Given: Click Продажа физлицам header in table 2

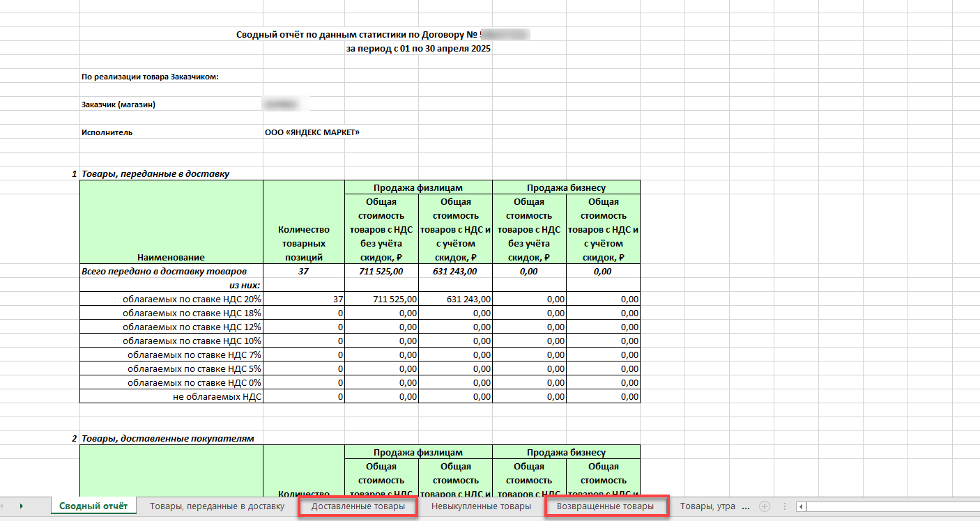Looking at the screenshot, I should [418, 452].
